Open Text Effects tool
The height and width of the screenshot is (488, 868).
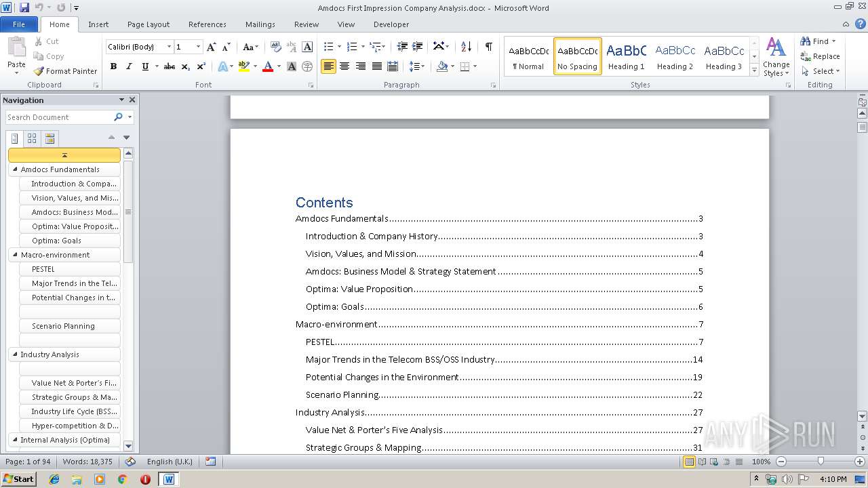click(223, 66)
